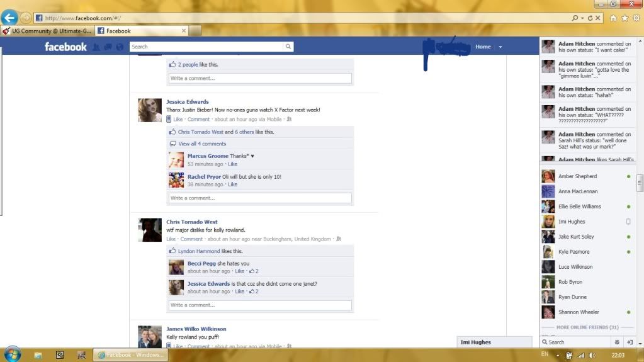Click EN language indicator in tray
The image size is (644, 362).
tap(545, 354)
